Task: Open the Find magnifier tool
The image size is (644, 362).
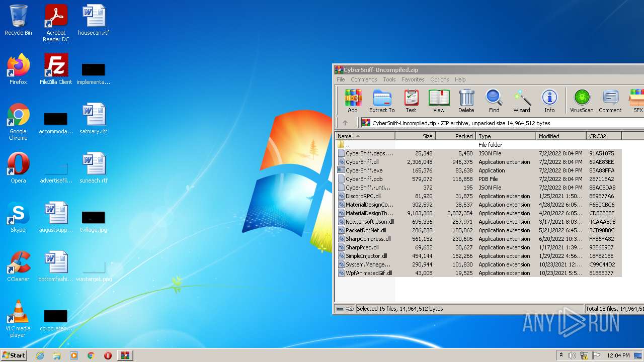Action: click(494, 101)
